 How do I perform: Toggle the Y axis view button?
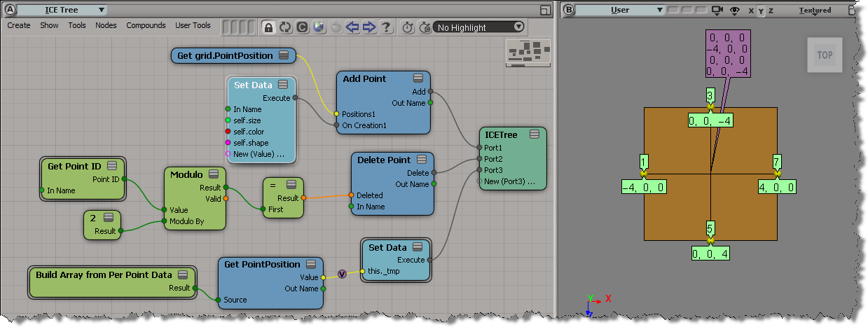pyautogui.click(x=761, y=11)
